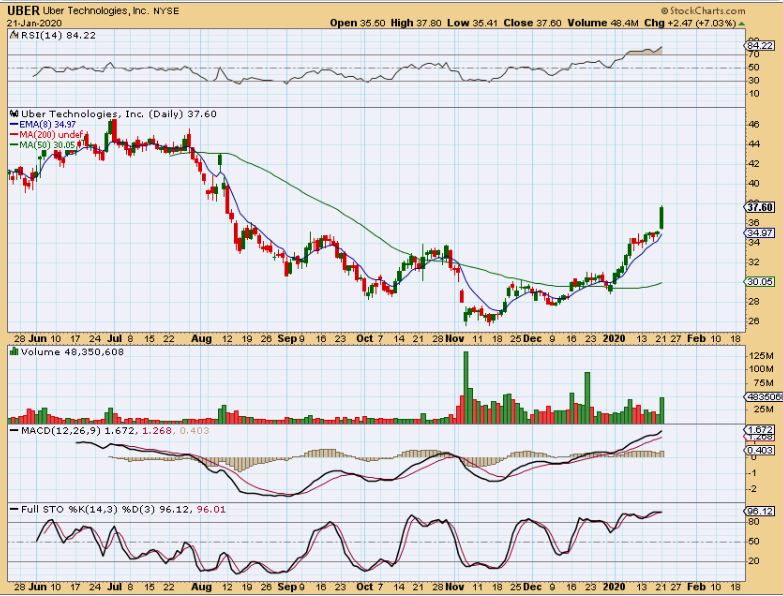Click 2020 on the price panel date axis
Viewport: 783px width, 596px height.
[614, 339]
